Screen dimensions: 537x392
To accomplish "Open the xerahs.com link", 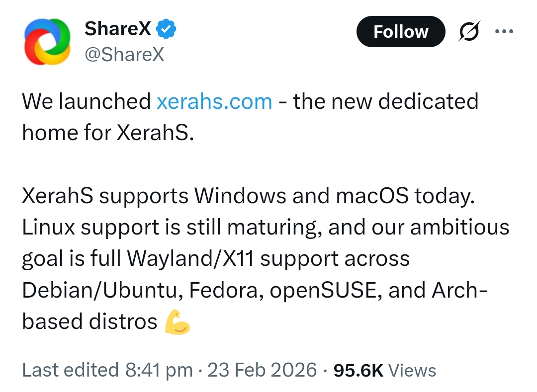I will 214,102.
